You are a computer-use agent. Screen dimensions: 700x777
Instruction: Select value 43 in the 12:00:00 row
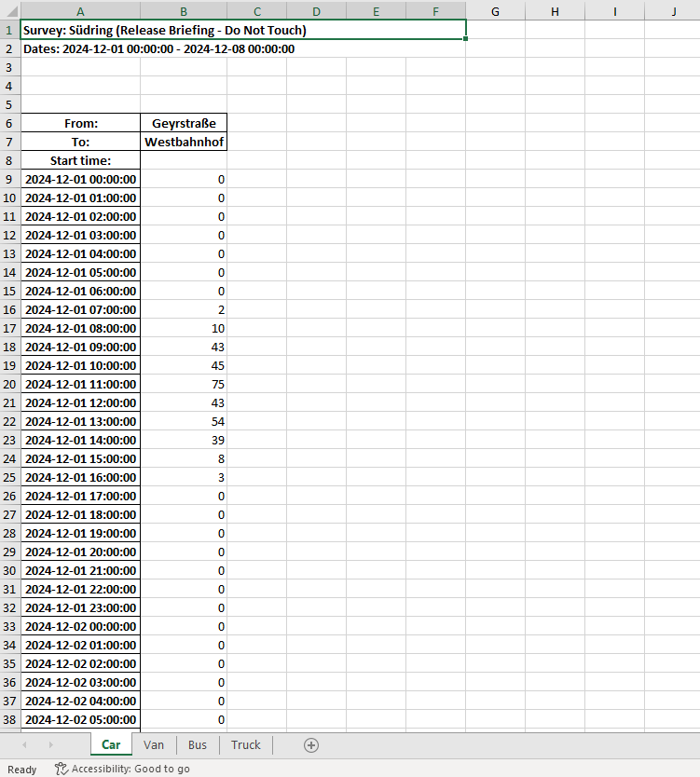(x=184, y=402)
